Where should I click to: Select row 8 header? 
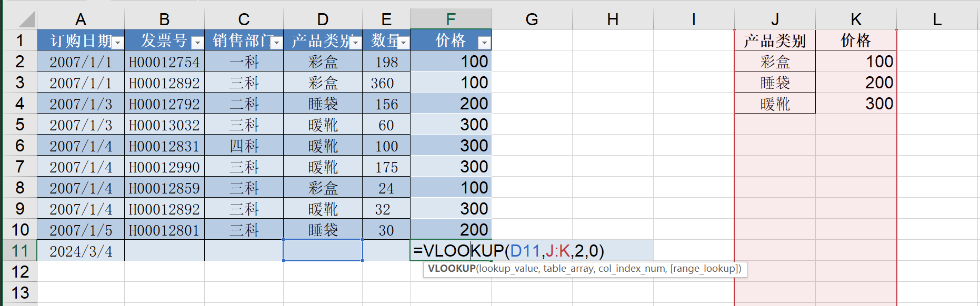20,187
